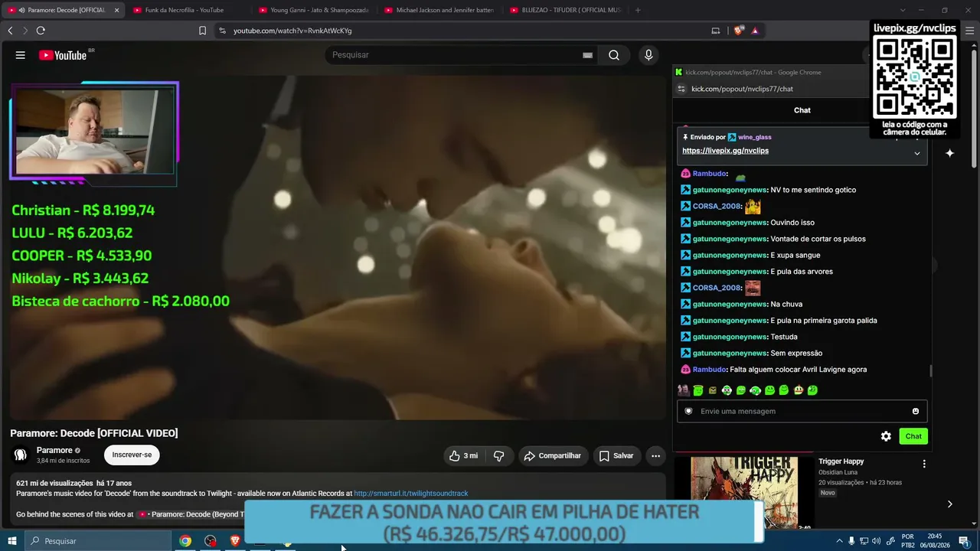Screen dimensions: 980x551
Task: Open the Trigger Happy video title
Action: [841, 461]
